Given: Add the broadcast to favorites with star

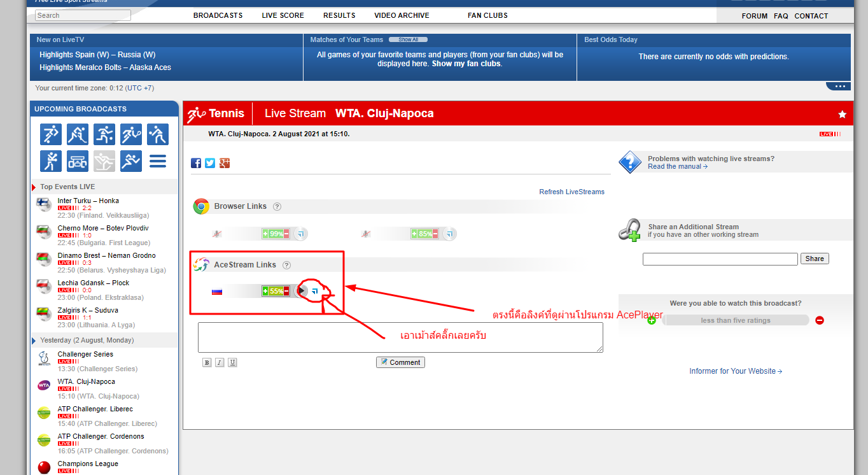Looking at the screenshot, I should (843, 114).
